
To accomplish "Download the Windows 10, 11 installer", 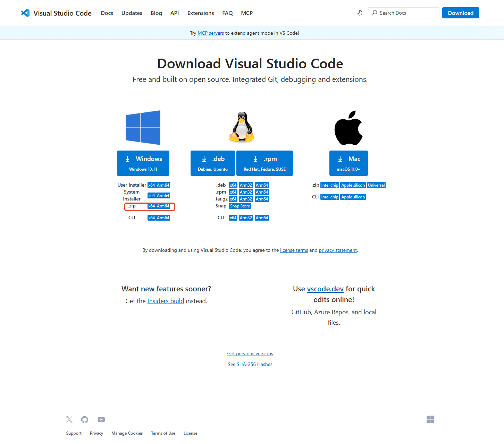I will [x=143, y=163].
